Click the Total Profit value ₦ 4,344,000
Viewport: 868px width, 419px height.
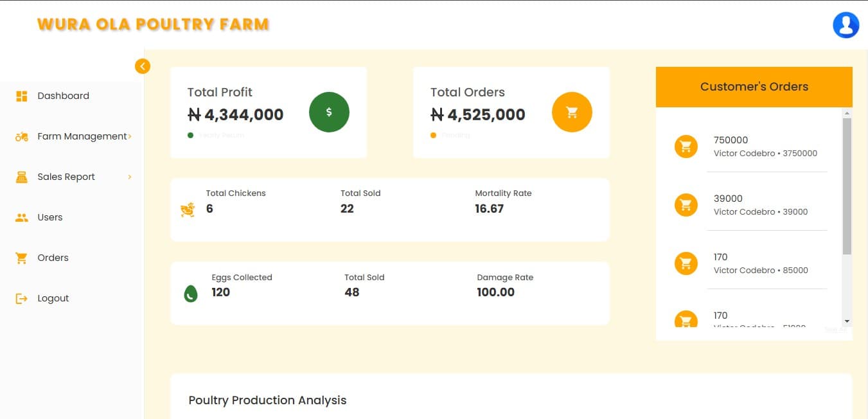(236, 115)
